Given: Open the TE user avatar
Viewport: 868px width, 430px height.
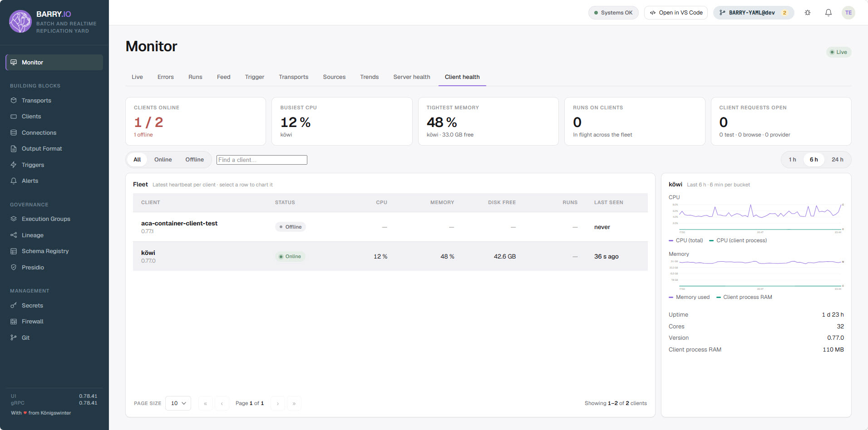Looking at the screenshot, I should tap(848, 13).
